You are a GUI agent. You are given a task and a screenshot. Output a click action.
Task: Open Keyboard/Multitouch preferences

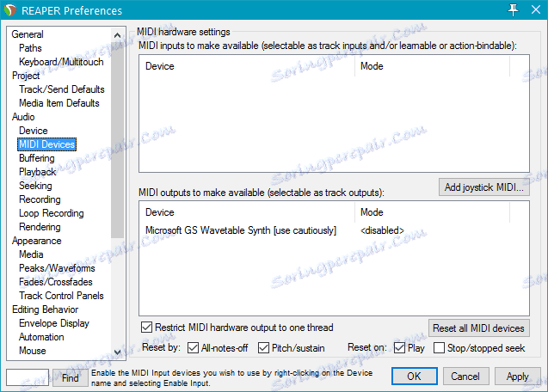(x=61, y=62)
